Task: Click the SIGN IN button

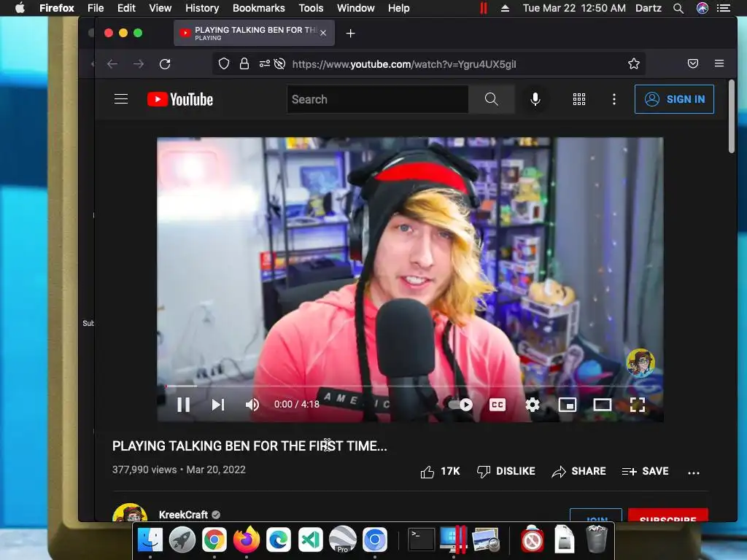Action: pyautogui.click(x=674, y=99)
